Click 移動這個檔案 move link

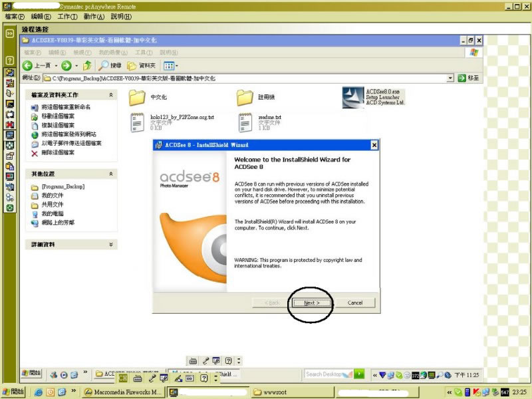click(x=58, y=116)
